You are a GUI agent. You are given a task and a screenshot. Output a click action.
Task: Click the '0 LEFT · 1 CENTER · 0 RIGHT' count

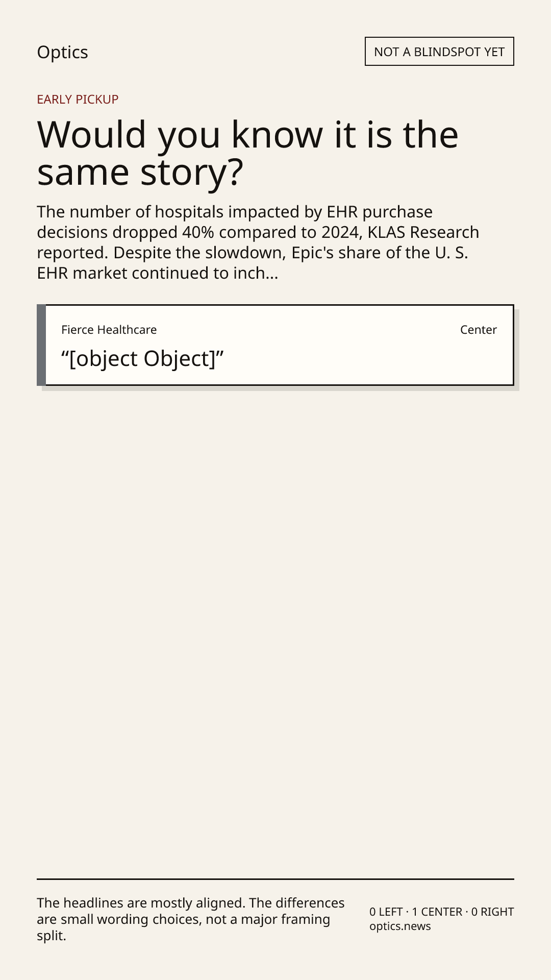click(442, 912)
